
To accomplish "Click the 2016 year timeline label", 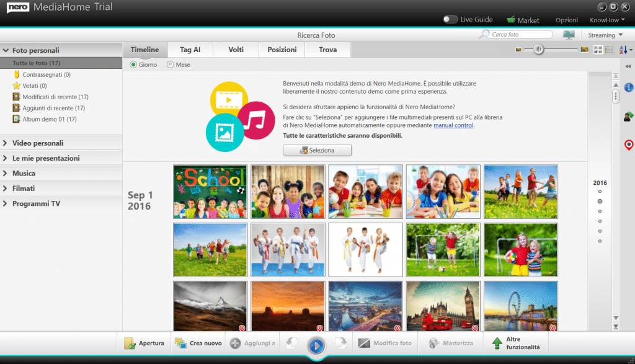I will click(600, 182).
